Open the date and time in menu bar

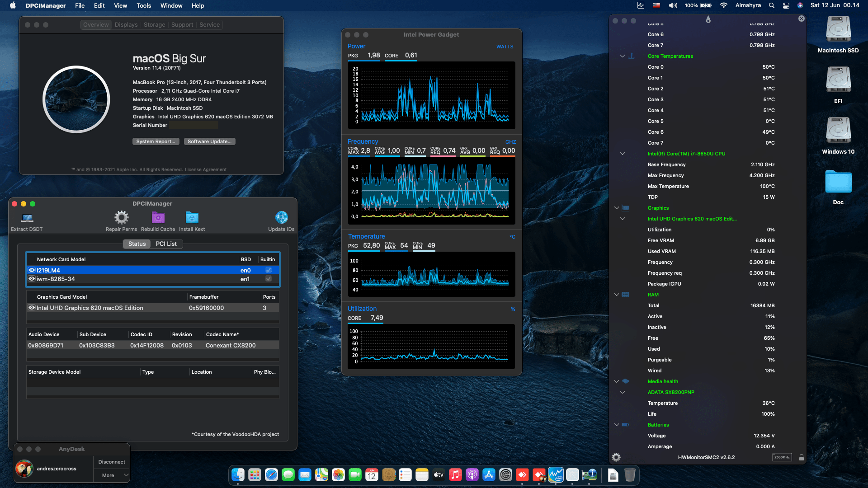pyautogui.click(x=835, y=5)
